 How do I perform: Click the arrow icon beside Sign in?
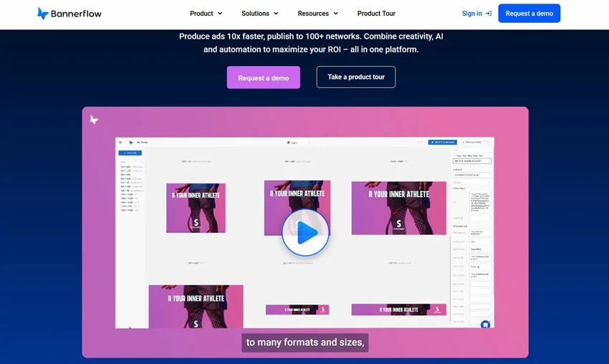click(489, 14)
